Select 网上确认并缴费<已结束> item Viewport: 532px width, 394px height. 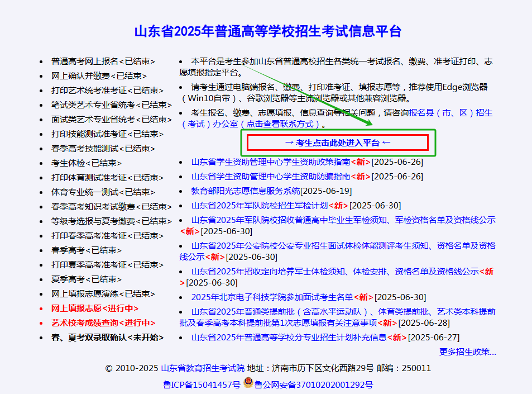(x=99, y=76)
